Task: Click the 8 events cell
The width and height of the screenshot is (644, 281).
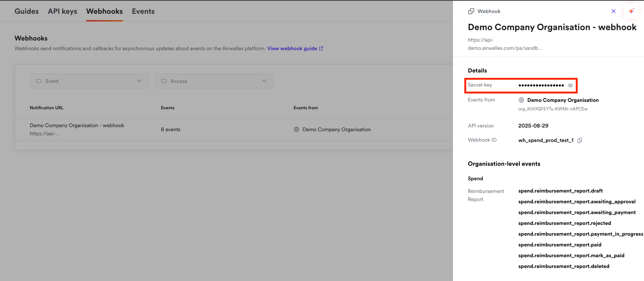Action: coord(171,129)
